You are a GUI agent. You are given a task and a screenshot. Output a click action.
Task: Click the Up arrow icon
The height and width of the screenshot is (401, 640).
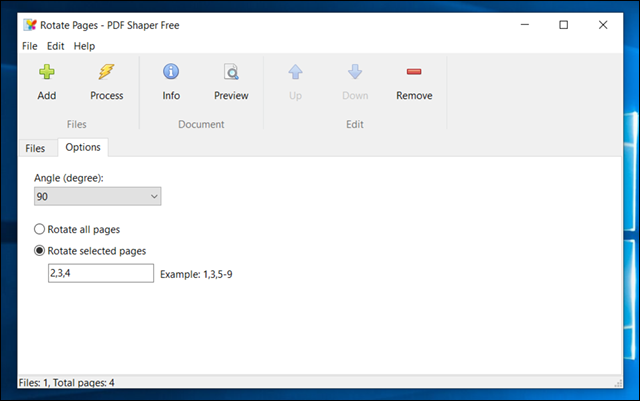(295, 72)
